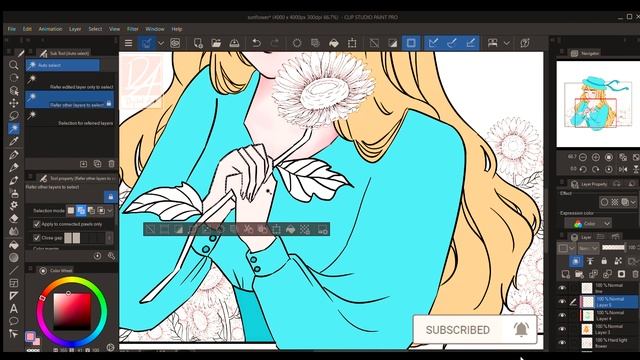The width and height of the screenshot is (640, 360).
Task: Expand Effect options dropdown arrow
Action: 633,202
